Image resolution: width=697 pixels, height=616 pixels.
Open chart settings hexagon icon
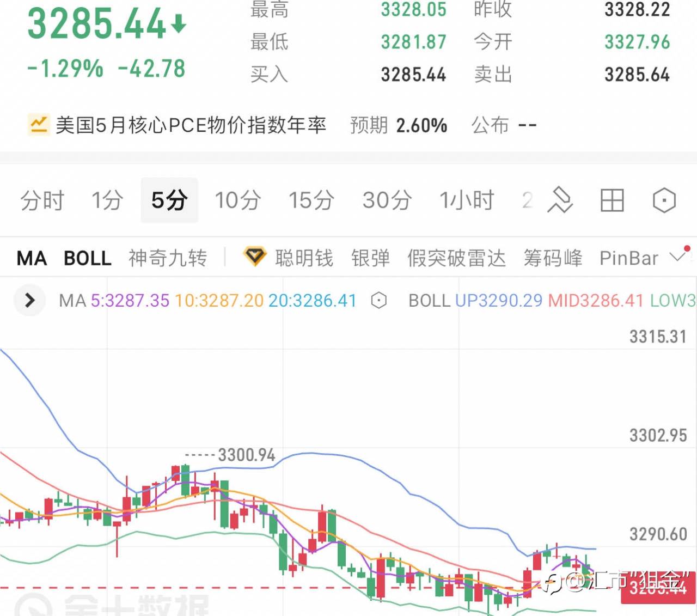[x=664, y=200]
